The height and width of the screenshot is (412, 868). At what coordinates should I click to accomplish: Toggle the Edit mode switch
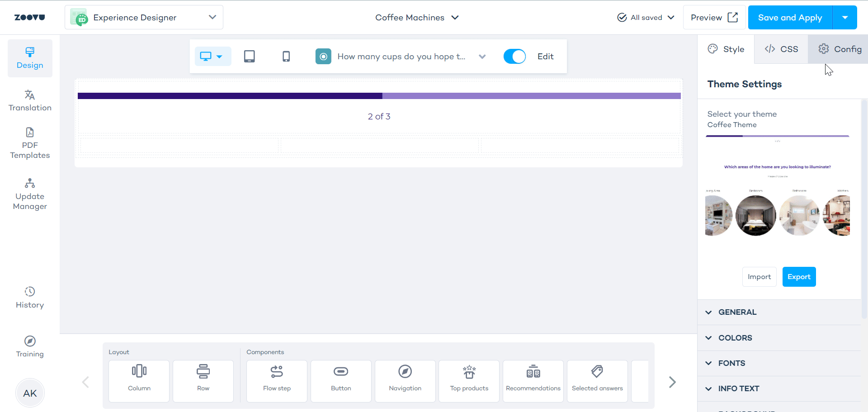[514, 57]
